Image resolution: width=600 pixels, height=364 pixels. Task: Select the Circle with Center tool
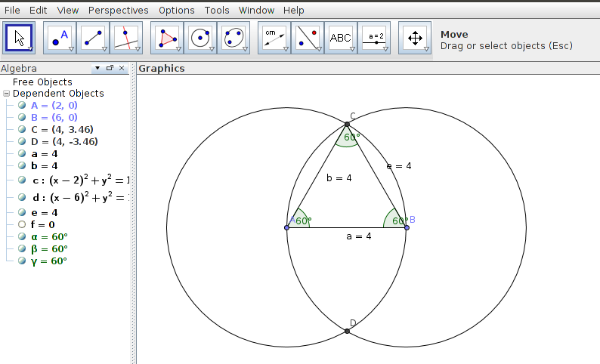coord(200,38)
